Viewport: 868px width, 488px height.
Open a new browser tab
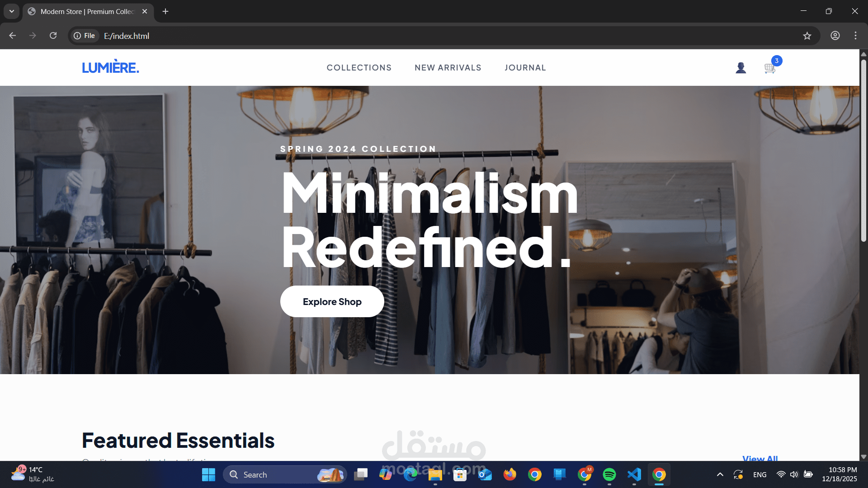pyautogui.click(x=165, y=11)
